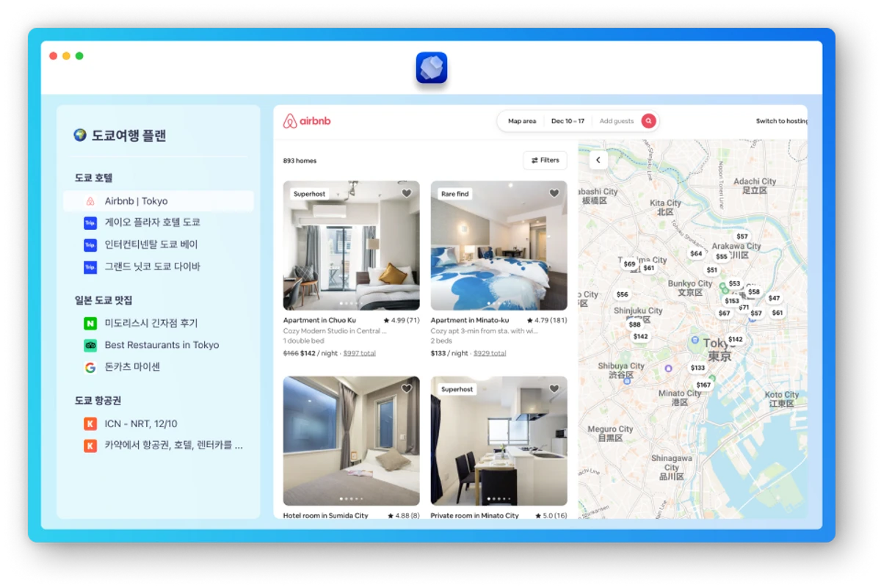
Task: Select the $167 map price marker
Action: (703, 385)
